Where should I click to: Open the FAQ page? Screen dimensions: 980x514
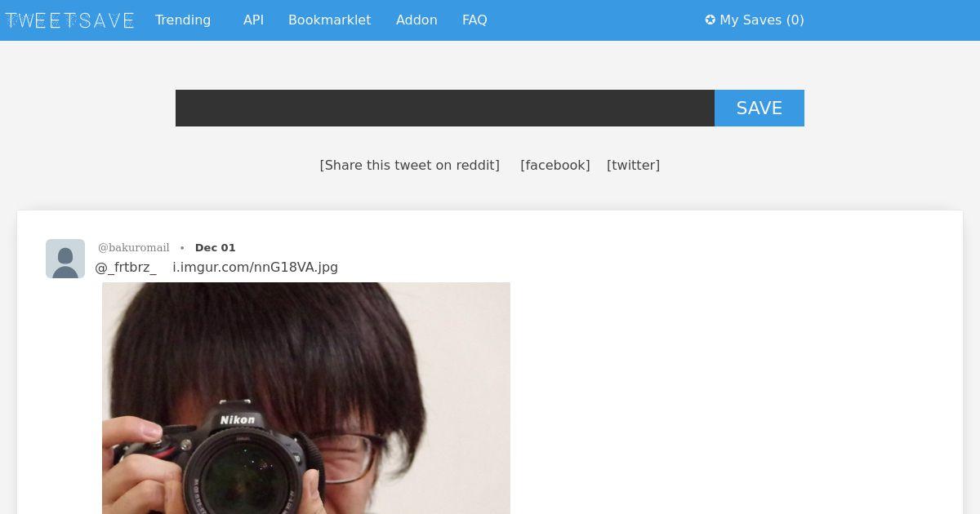(474, 20)
